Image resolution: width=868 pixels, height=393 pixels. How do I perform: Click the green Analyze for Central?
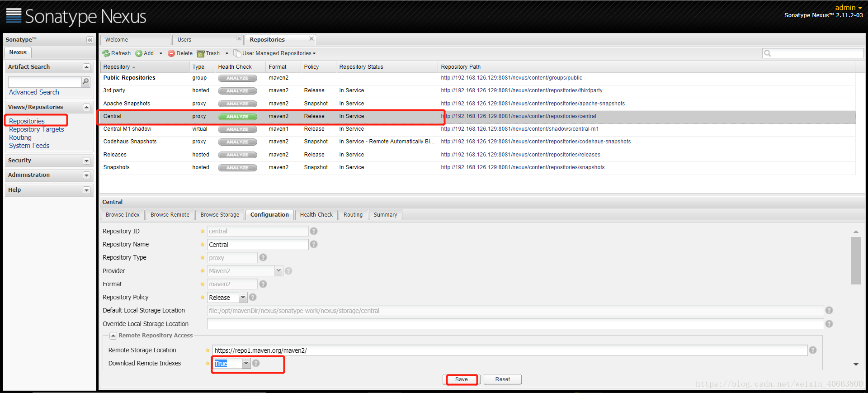(237, 117)
